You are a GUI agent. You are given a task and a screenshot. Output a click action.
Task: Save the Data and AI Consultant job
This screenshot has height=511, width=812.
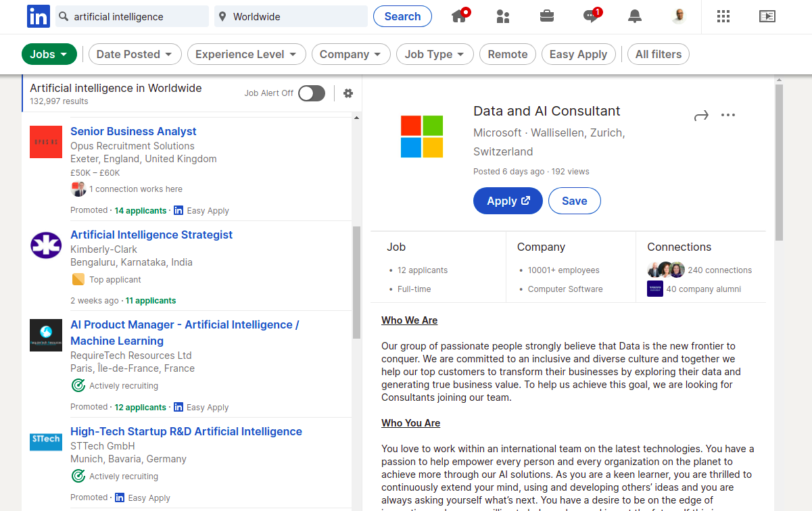pos(574,201)
